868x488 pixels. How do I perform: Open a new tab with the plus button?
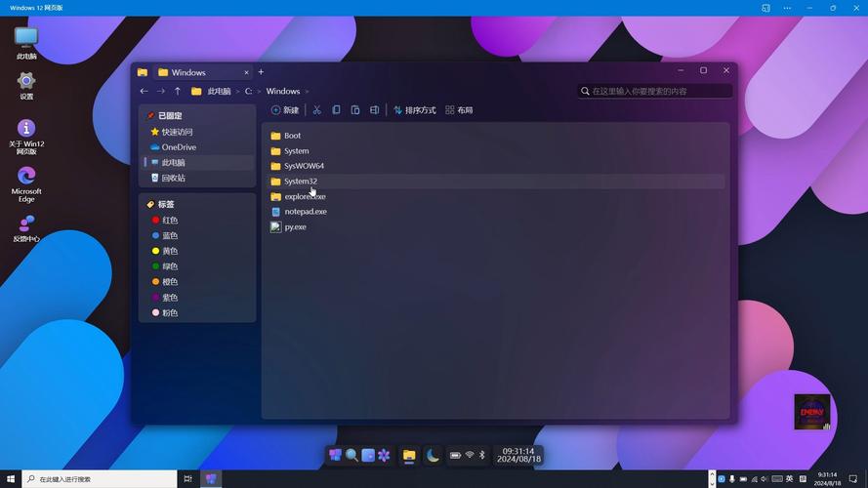pyautogui.click(x=261, y=72)
